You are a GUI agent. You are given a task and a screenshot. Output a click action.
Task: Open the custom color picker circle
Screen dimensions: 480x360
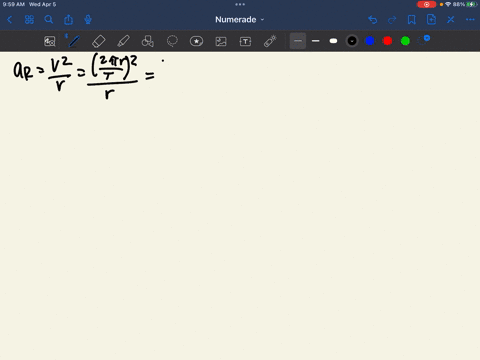click(424, 40)
